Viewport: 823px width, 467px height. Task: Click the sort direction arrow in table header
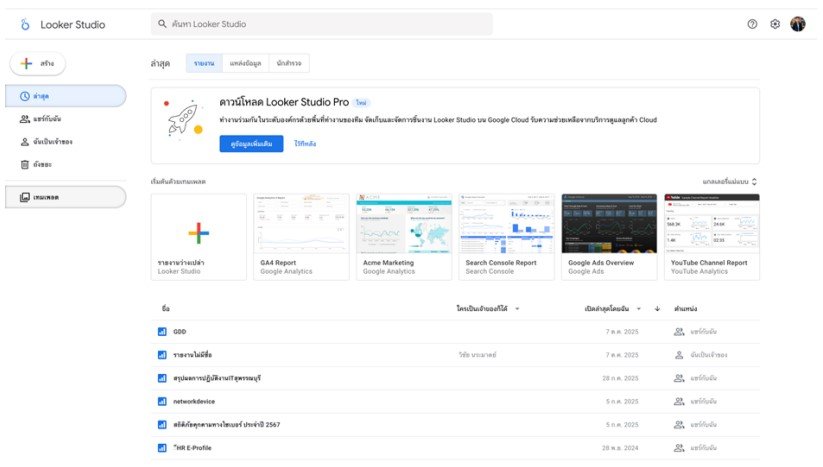point(657,308)
